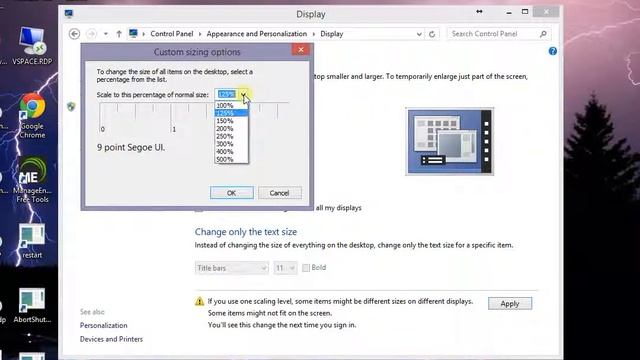Pick 250% in the scale list
Image resolution: width=640 pixels, height=360 pixels.
point(231,136)
